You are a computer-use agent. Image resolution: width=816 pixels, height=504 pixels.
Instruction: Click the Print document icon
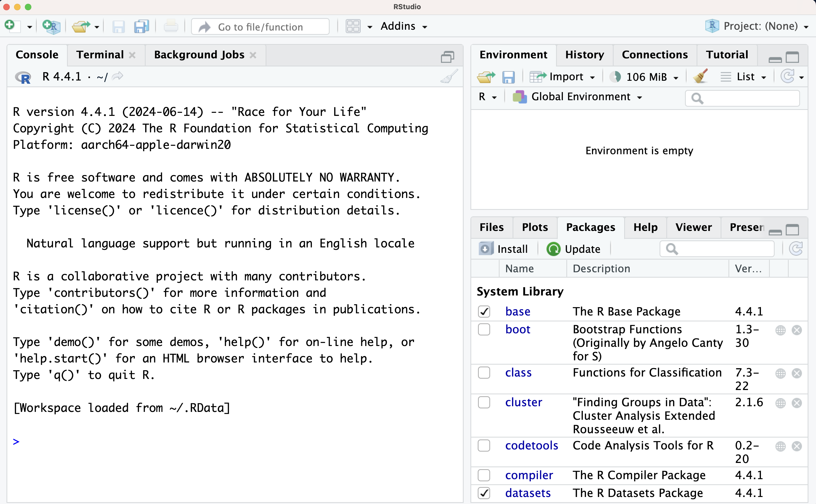[171, 26]
